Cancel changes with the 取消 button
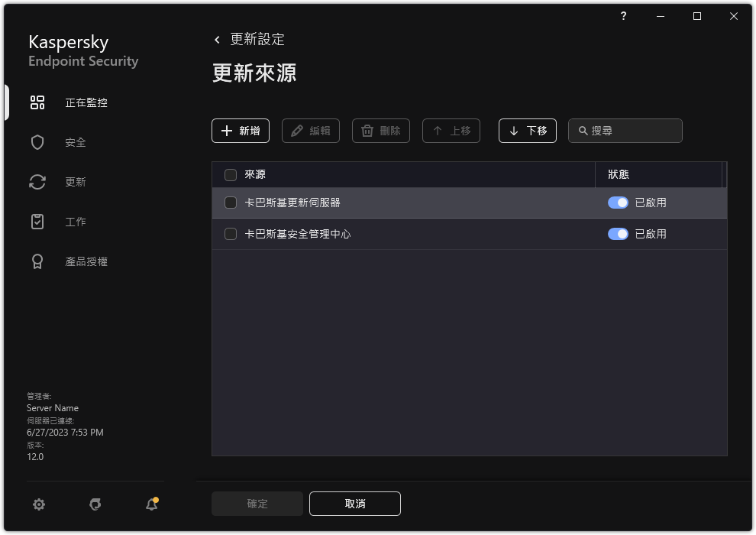This screenshot has width=756, height=535. tap(354, 504)
